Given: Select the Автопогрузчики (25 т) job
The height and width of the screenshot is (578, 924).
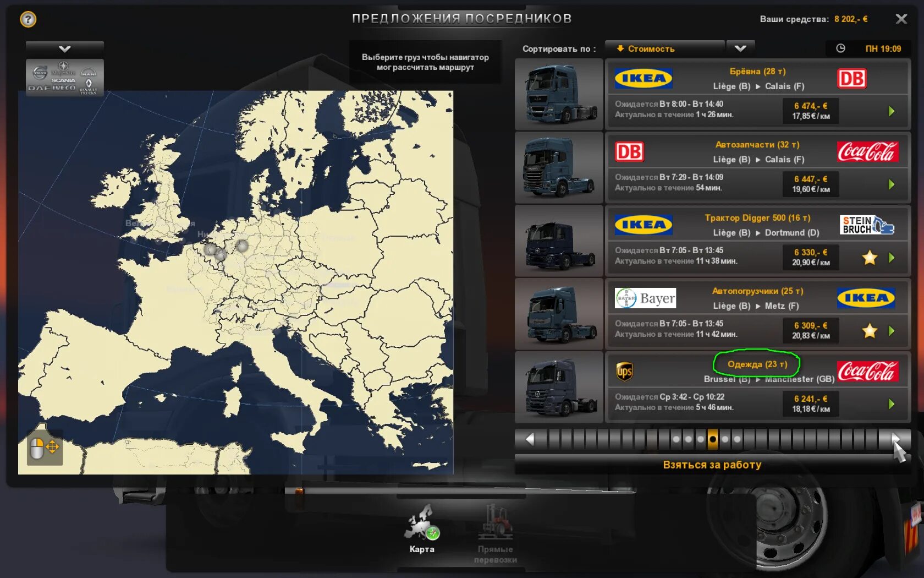Looking at the screenshot, I should click(758, 314).
